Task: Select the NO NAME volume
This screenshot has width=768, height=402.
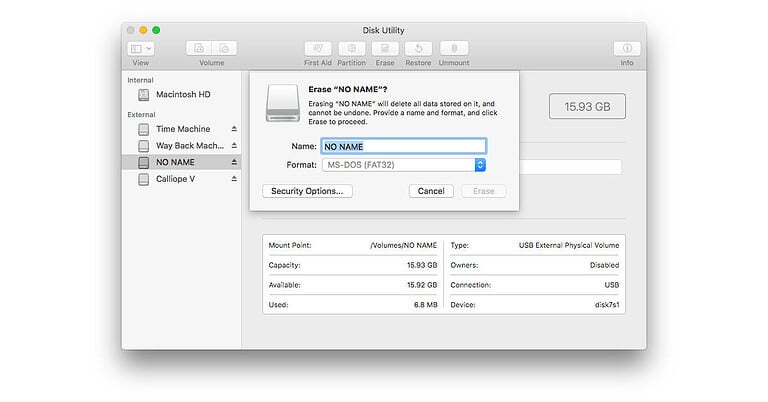Action: pyautogui.click(x=181, y=162)
